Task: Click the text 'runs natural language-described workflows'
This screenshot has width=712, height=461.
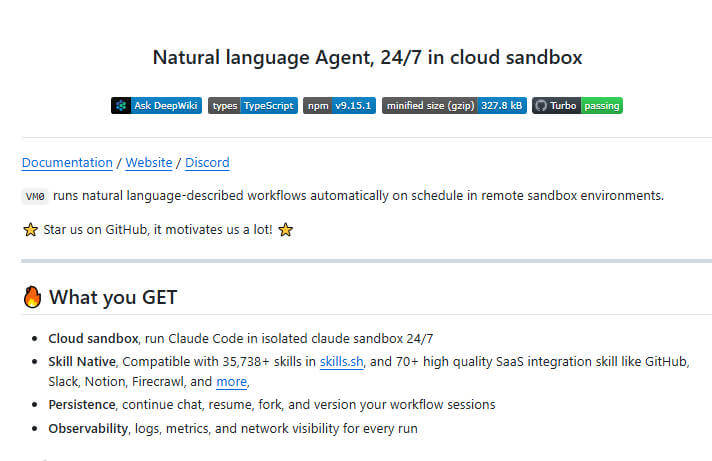Action: tap(180, 196)
